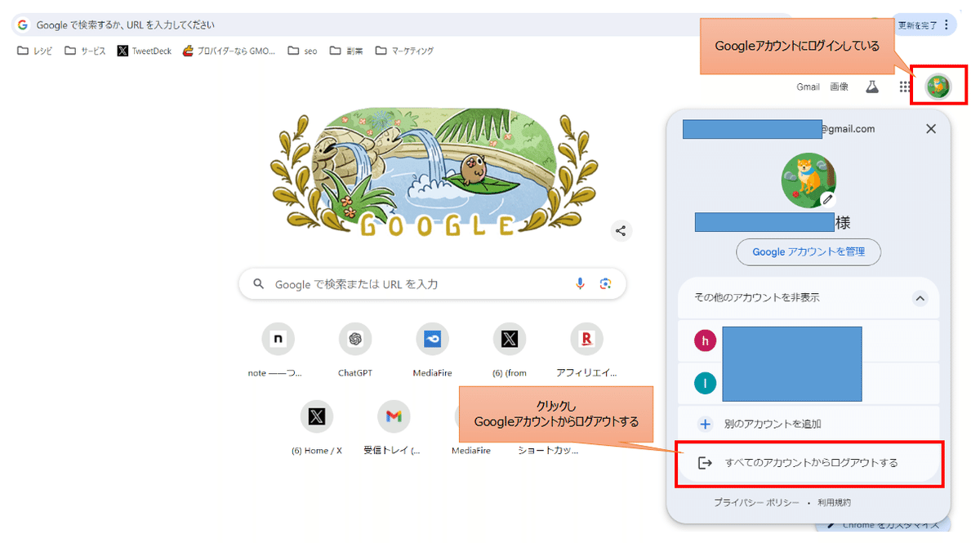Screen dimensions: 980x543
Task: Open the note shortcut tile
Action: [x=278, y=351]
